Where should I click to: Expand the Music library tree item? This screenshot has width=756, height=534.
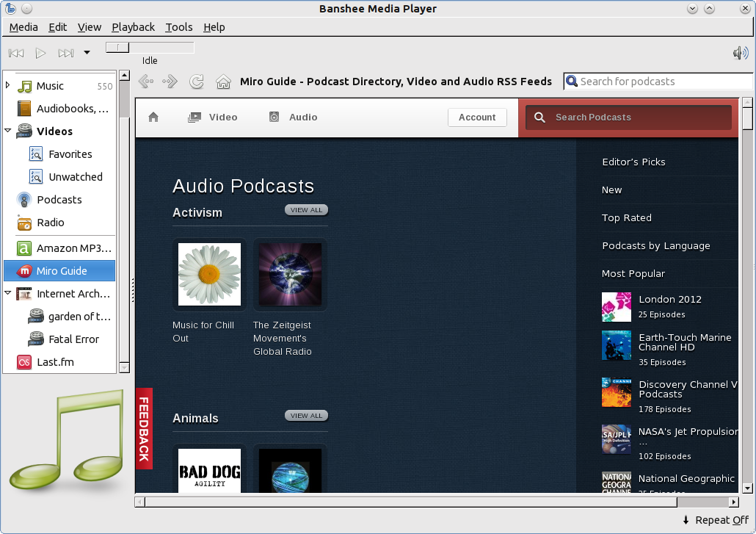[8, 85]
